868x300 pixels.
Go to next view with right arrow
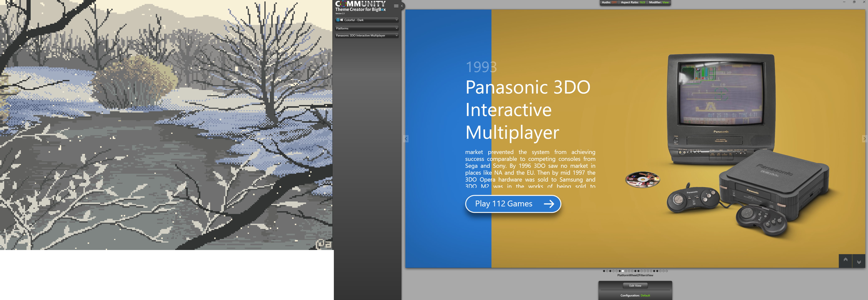point(865,139)
